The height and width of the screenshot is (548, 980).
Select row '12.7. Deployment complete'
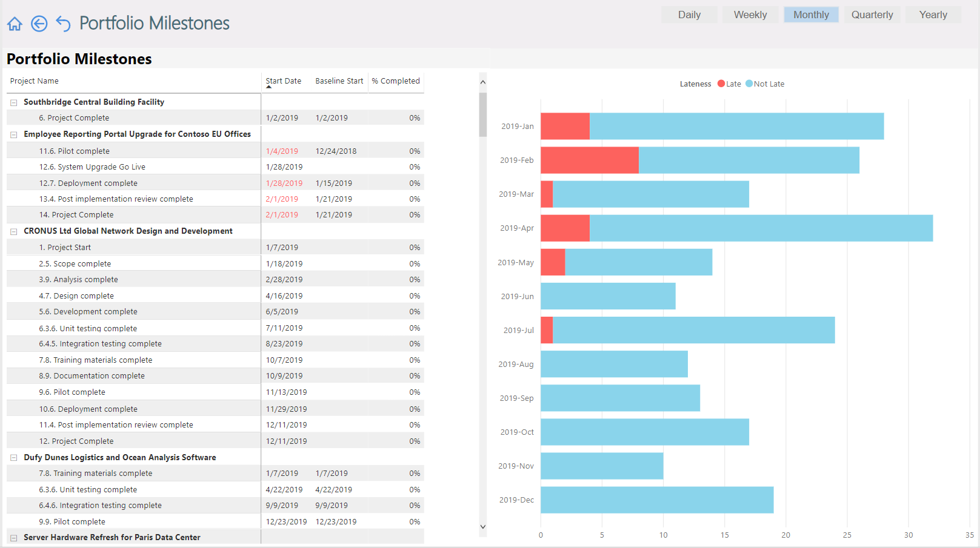click(x=215, y=183)
